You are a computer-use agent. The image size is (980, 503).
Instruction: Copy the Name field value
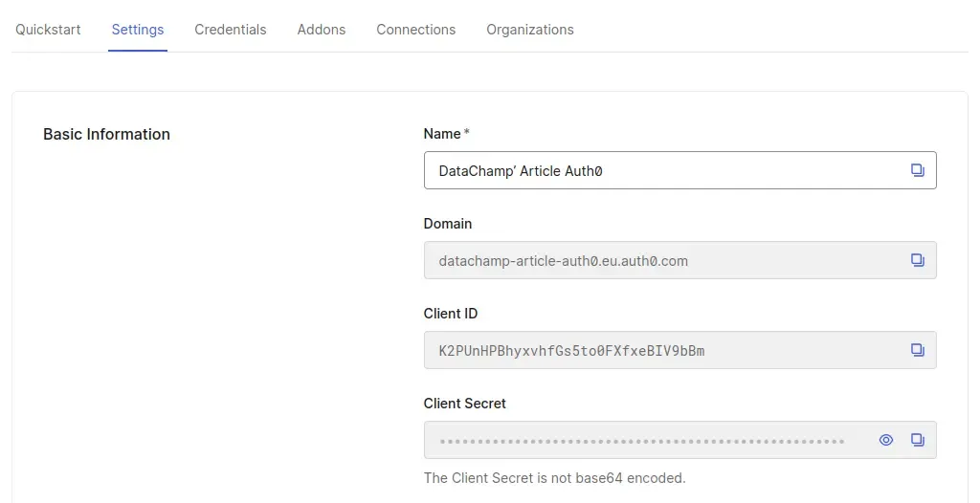coord(917,170)
